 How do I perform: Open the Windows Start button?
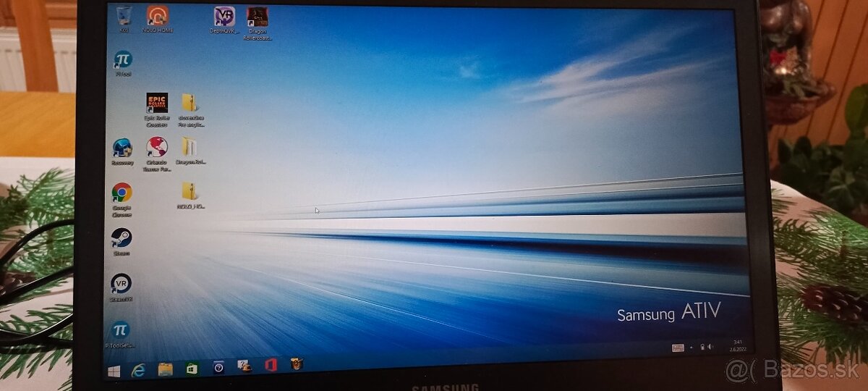pos(114,370)
